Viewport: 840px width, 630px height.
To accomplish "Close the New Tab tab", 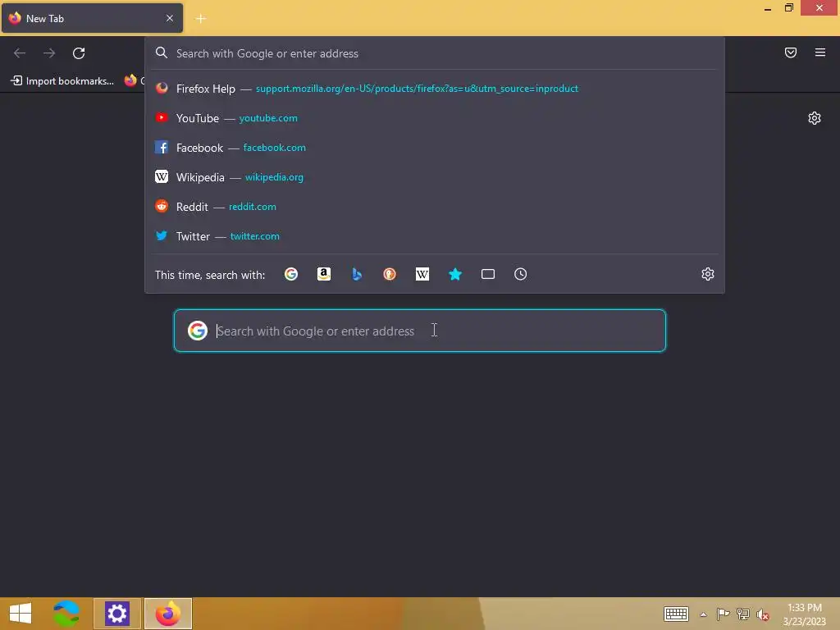I will click(169, 18).
